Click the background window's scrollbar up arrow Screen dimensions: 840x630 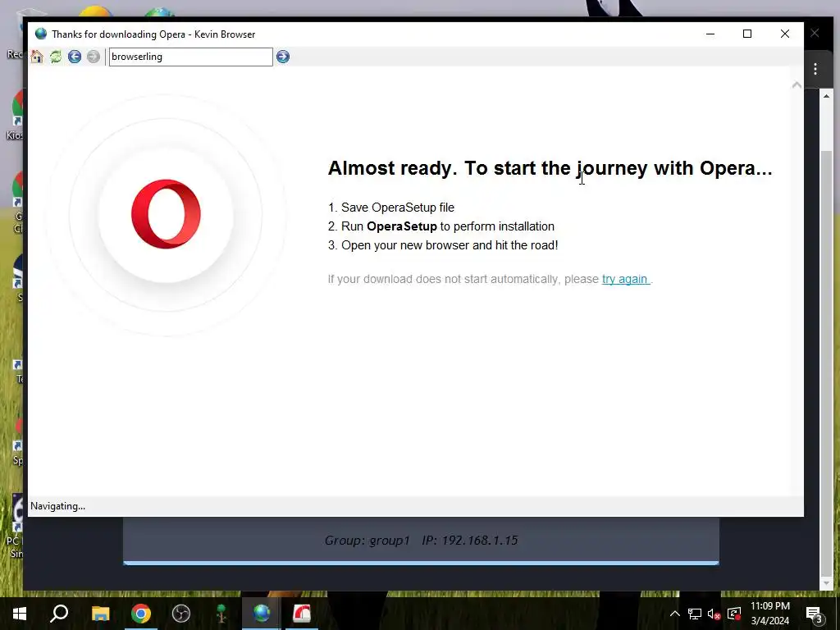pyautogui.click(x=826, y=96)
